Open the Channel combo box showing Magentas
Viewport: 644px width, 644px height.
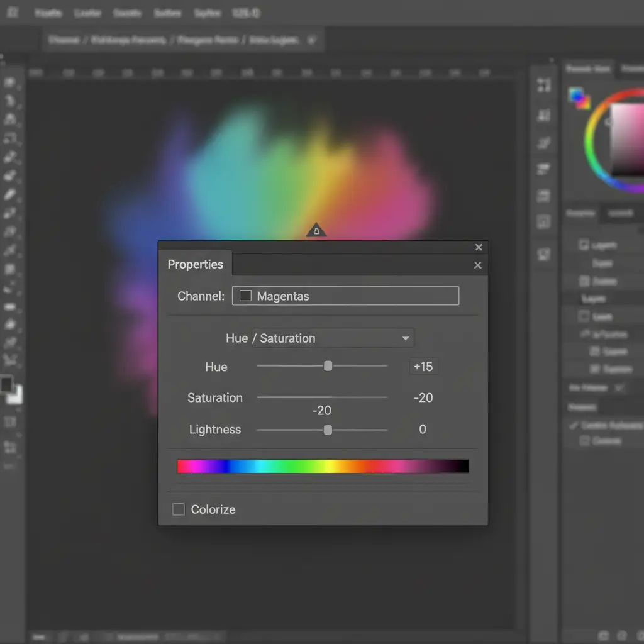[x=345, y=296]
